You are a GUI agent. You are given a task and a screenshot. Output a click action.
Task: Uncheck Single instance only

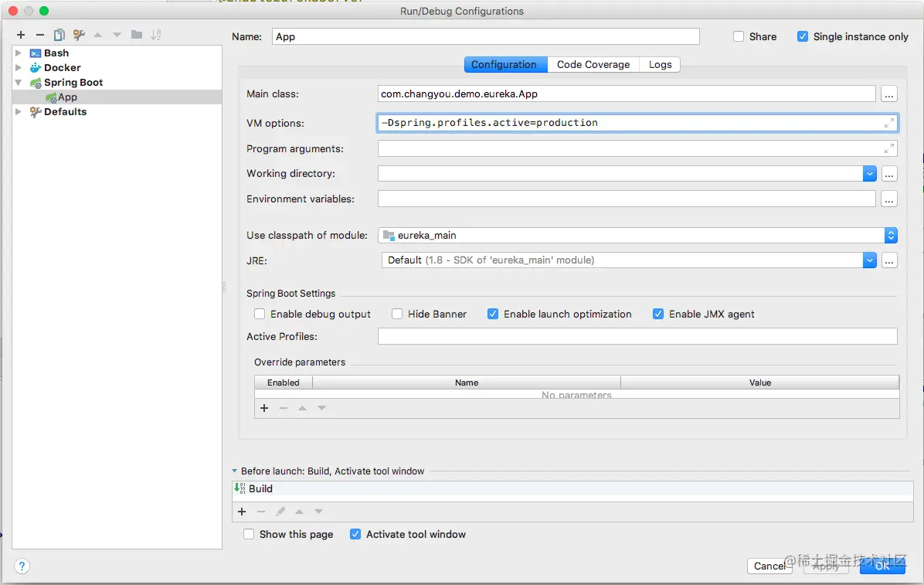point(803,36)
